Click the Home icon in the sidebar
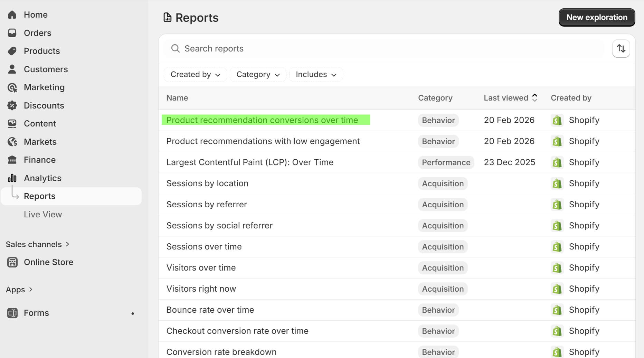Viewport: 644px width, 358px height. (12, 15)
